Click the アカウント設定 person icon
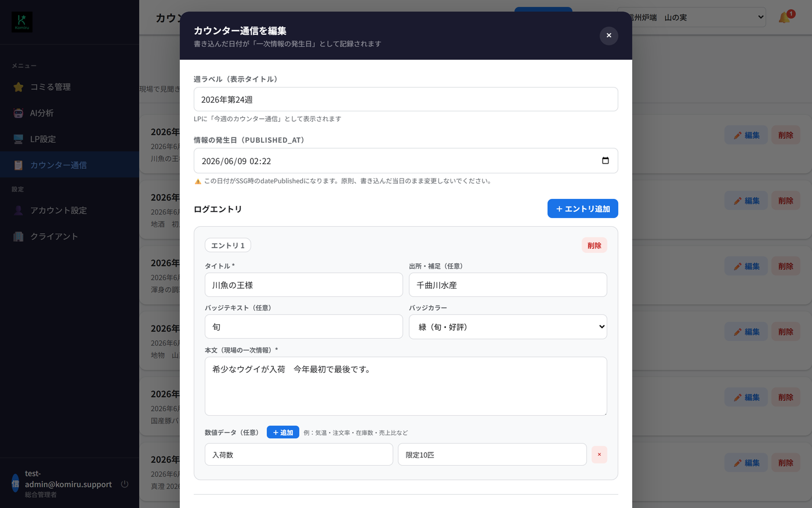 coord(19,211)
